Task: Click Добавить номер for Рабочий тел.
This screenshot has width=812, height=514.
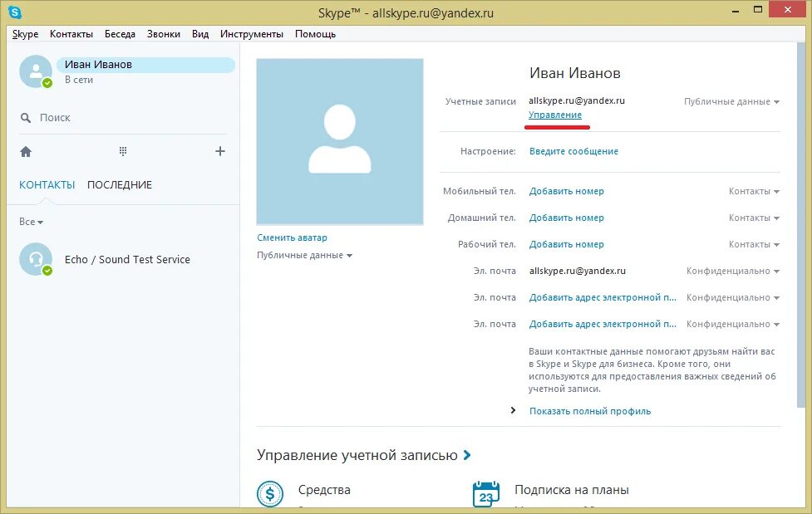Action: 567,244
